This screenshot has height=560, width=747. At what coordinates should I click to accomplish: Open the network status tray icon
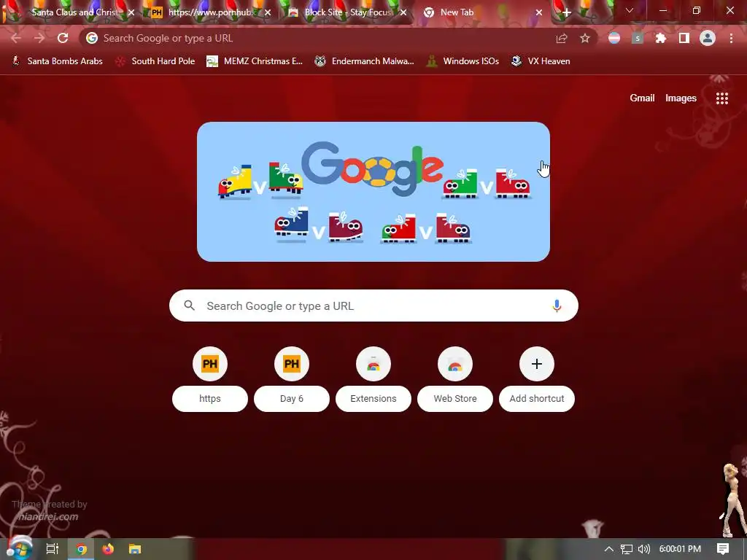click(627, 549)
